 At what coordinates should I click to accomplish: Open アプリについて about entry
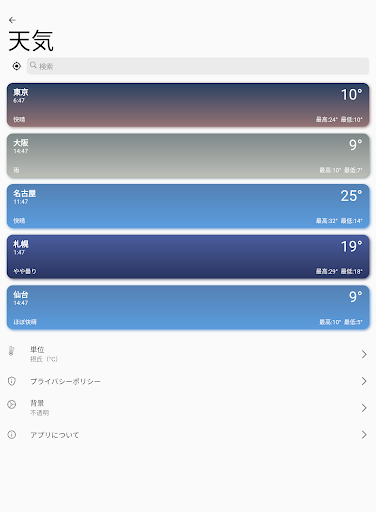point(188,435)
